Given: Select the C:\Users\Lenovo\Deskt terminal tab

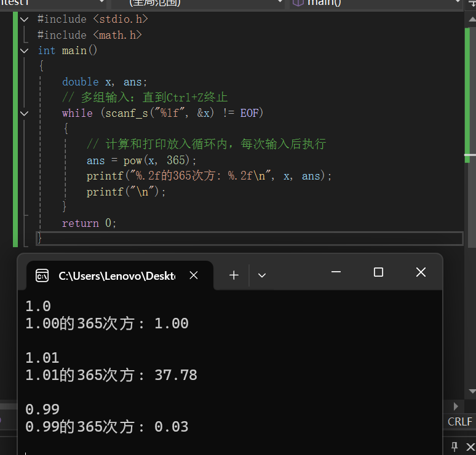Looking at the screenshot, I should tap(120, 275).
